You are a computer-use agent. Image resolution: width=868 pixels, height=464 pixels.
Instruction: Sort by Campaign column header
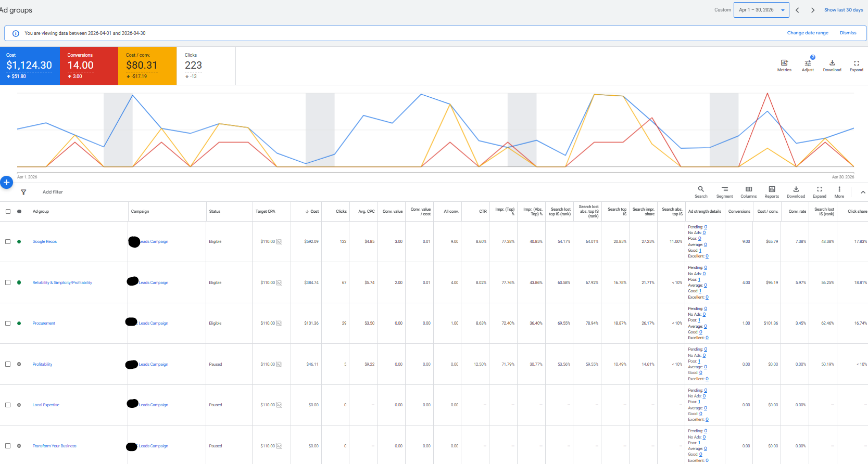[x=140, y=211]
